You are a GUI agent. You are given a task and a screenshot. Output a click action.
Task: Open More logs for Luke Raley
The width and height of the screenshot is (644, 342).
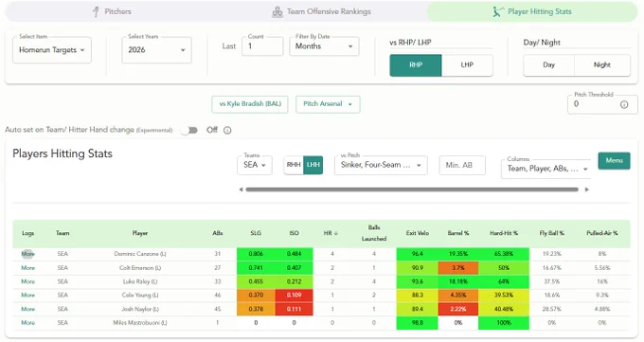pyautogui.click(x=27, y=281)
